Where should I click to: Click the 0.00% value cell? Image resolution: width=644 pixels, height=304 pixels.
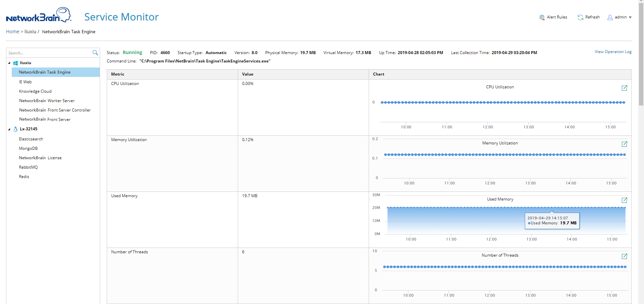coord(303,107)
